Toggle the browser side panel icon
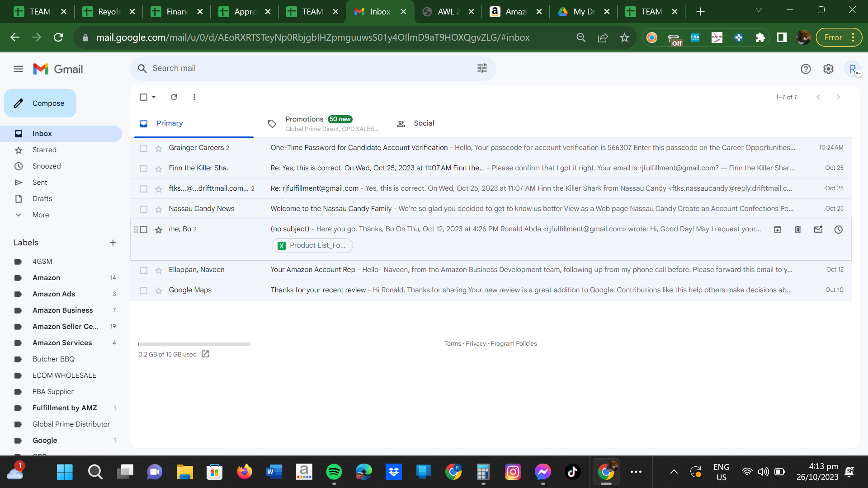Viewport: 868px width, 488px height. 782,38
